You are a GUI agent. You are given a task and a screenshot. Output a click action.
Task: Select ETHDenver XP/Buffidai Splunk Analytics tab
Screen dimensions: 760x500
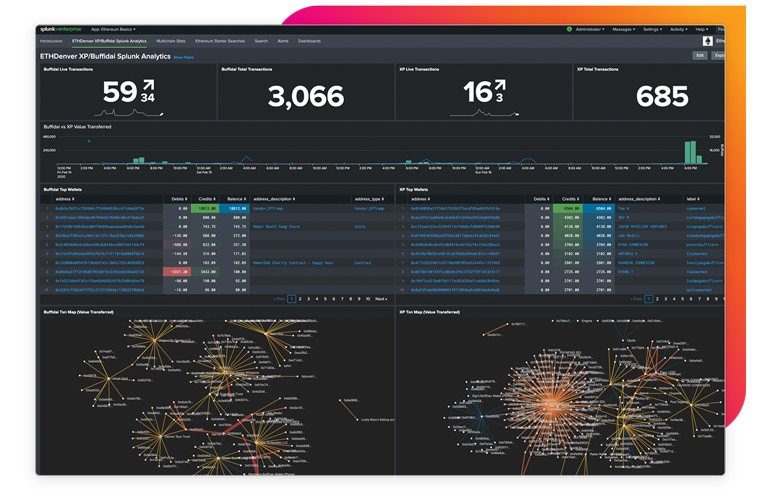pos(109,41)
